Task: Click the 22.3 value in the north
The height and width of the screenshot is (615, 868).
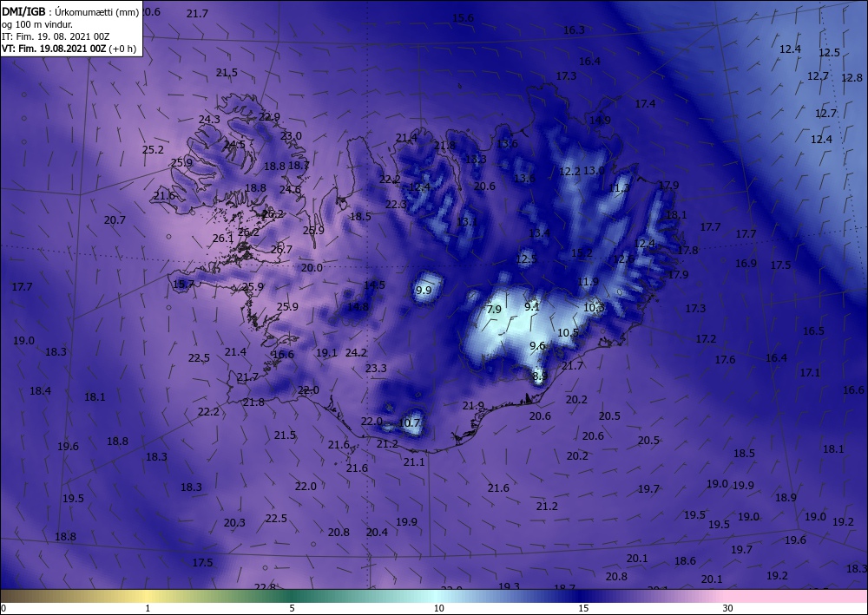Action: tap(397, 205)
